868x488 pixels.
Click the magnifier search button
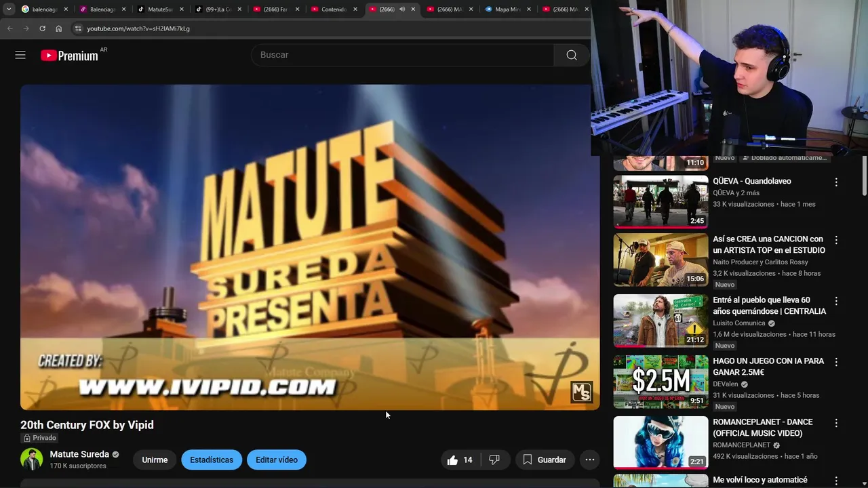[572, 55]
